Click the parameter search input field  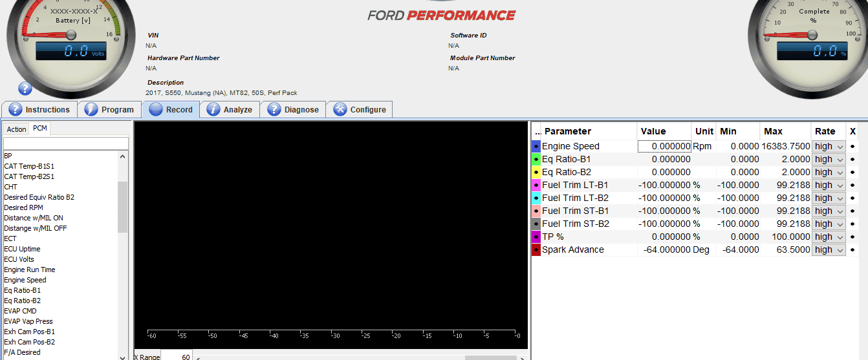pos(66,143)
